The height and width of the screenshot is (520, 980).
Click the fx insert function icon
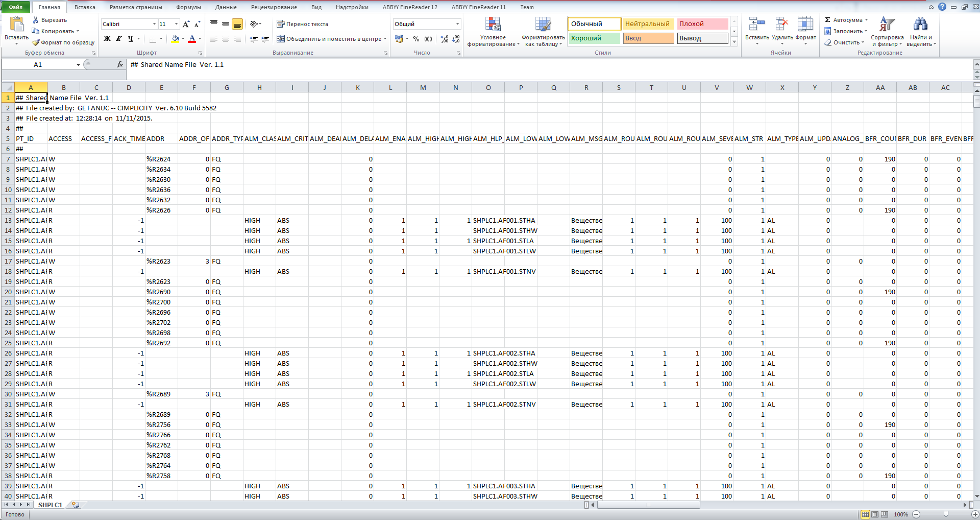[120, 64]
